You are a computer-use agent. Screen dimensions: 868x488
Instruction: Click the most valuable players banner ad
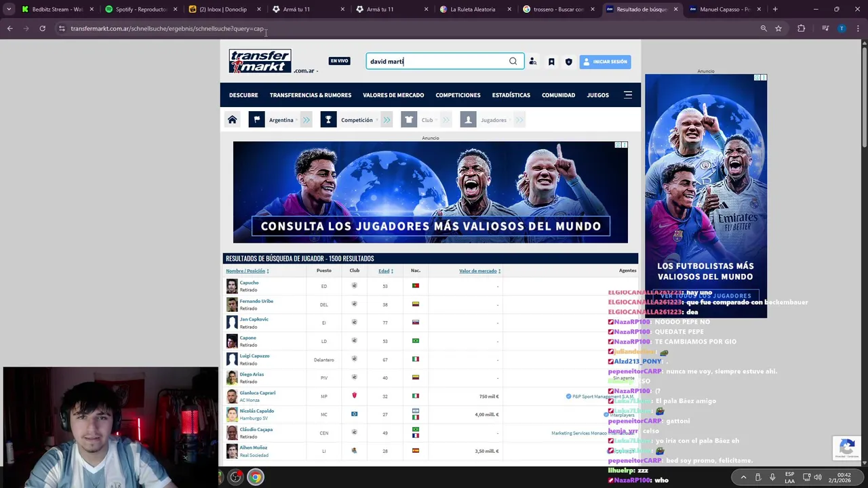pos(431,192)
